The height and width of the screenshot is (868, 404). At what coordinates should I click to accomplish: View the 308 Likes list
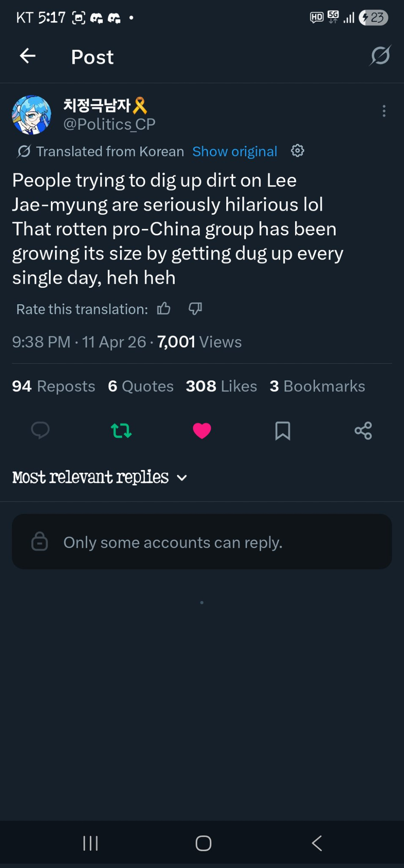click(221, 386)
